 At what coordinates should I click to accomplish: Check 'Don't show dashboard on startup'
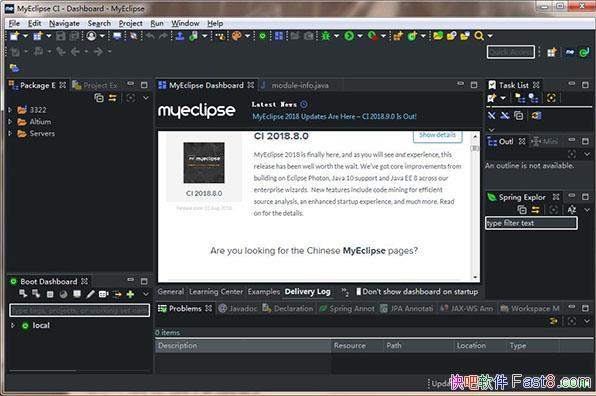point(358,291)
